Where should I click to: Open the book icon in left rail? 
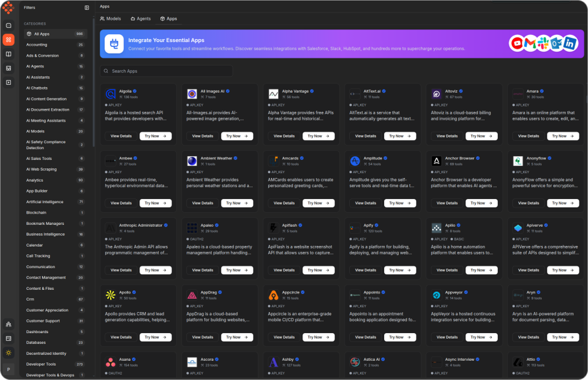pyautogui.click(x=8, y=54)
